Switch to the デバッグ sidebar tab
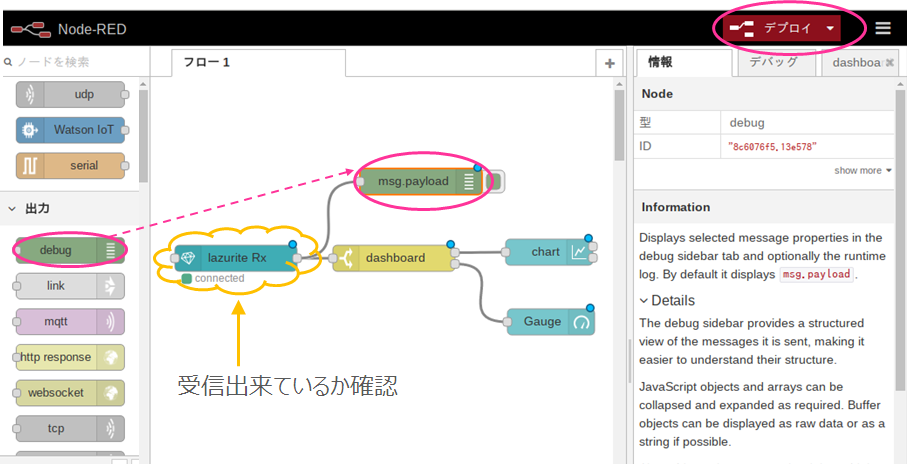This screenshot has width=907, height=464. pos(776,62)
